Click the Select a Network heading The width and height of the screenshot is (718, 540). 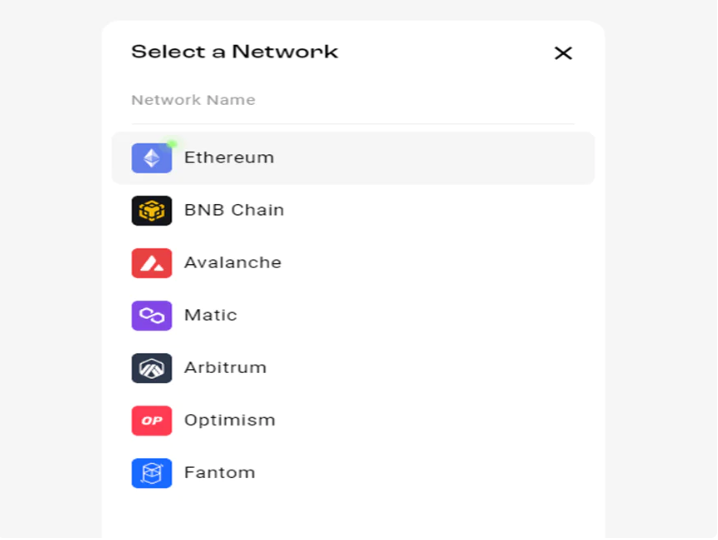234,52
